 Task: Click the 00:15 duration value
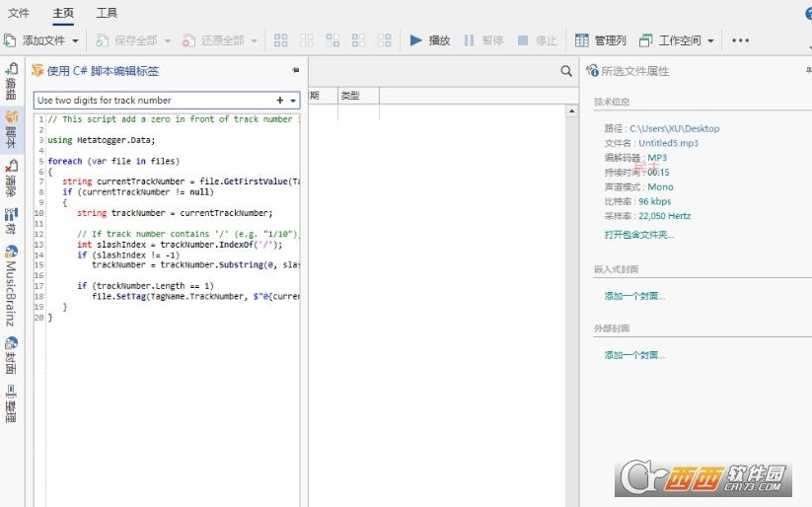tap(658, 172)
